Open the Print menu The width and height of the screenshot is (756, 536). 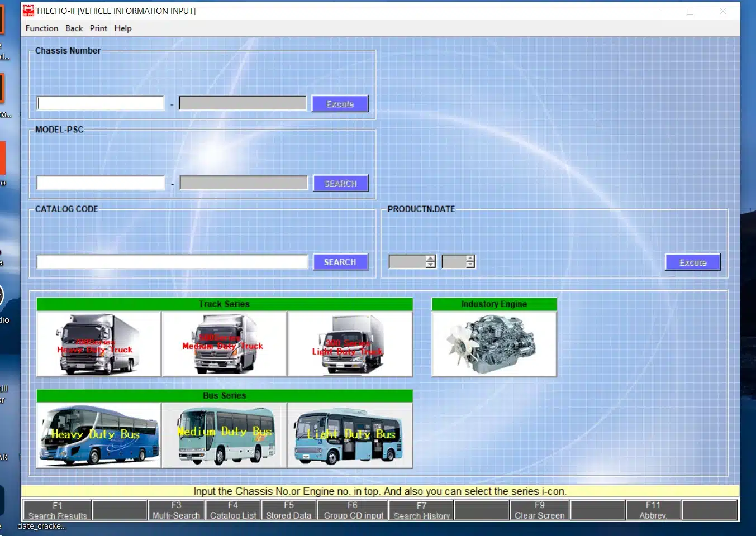98,28
